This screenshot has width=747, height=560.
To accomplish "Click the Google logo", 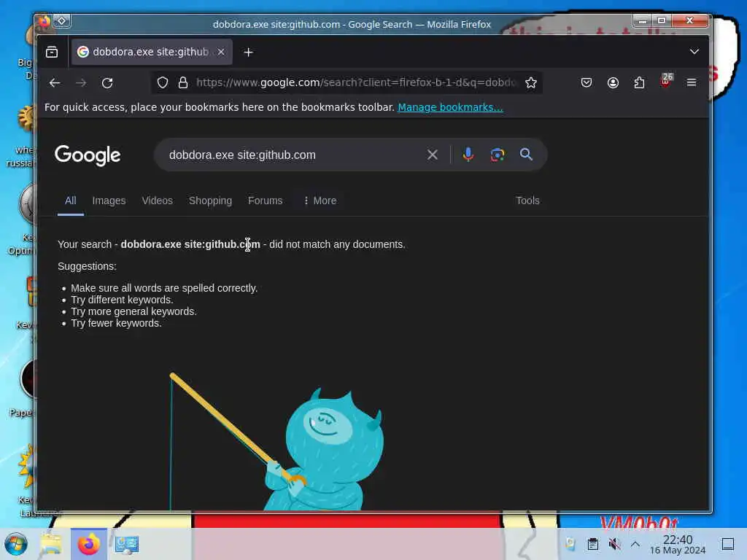I will tap(88, 155).
